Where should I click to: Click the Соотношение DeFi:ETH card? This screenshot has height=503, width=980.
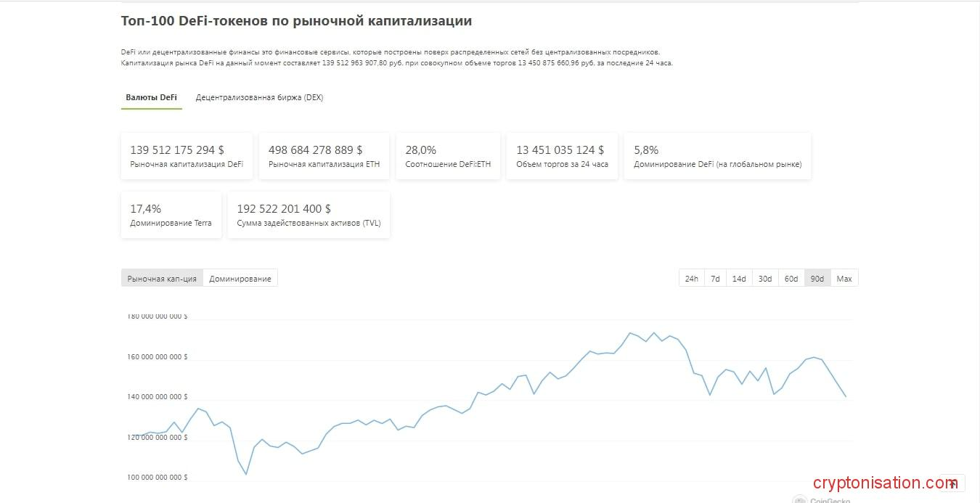[x=448, y=156]
